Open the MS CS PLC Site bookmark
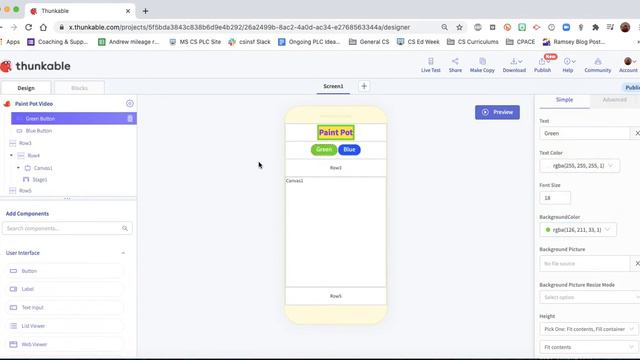Image resolution: width=640 pixels, height=360 pixels. coord(195,42)
